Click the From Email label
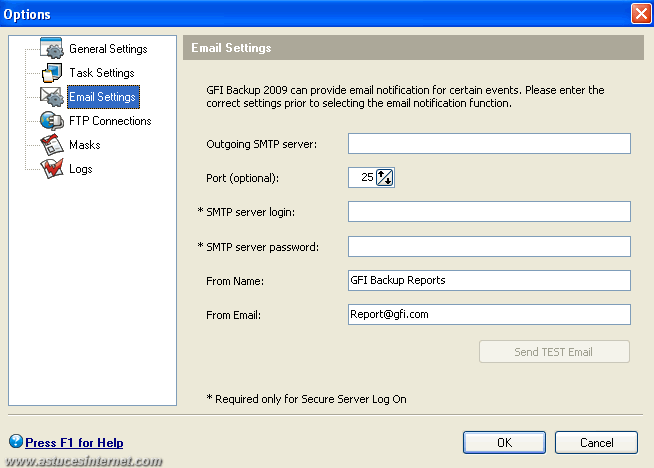 pyautogui.click(x=234, y=315)
